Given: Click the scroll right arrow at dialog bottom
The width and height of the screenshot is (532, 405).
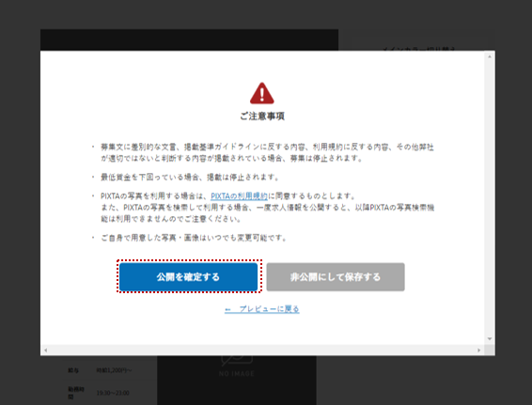Looking at the screenshot, I should tap(479, 350).
